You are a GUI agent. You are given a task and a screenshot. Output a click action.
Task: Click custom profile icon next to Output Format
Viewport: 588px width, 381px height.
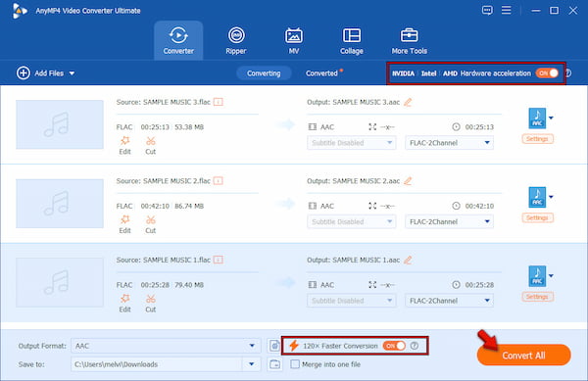tap(274, 346)
